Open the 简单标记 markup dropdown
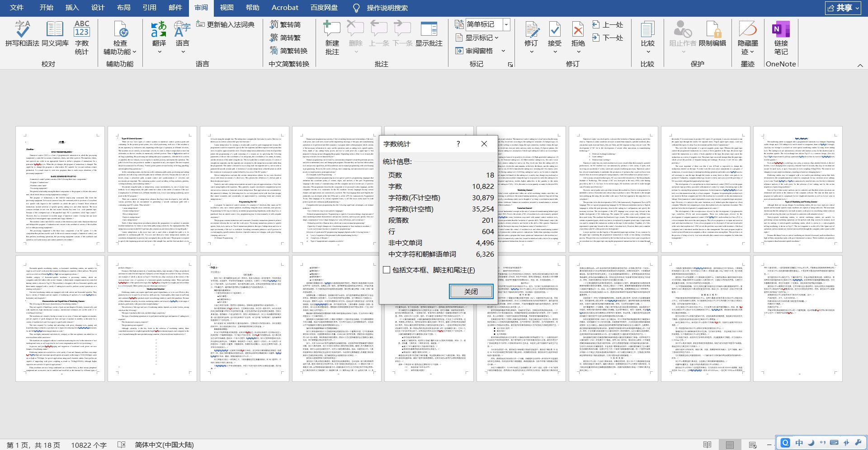868x450 pixels. tap(506, 24)
